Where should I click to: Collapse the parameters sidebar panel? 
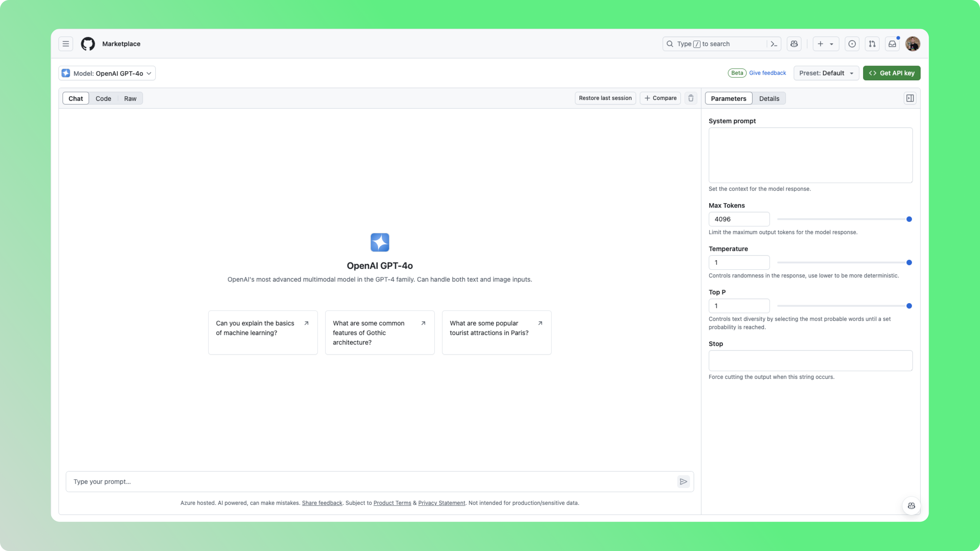[x=910, y=98]
